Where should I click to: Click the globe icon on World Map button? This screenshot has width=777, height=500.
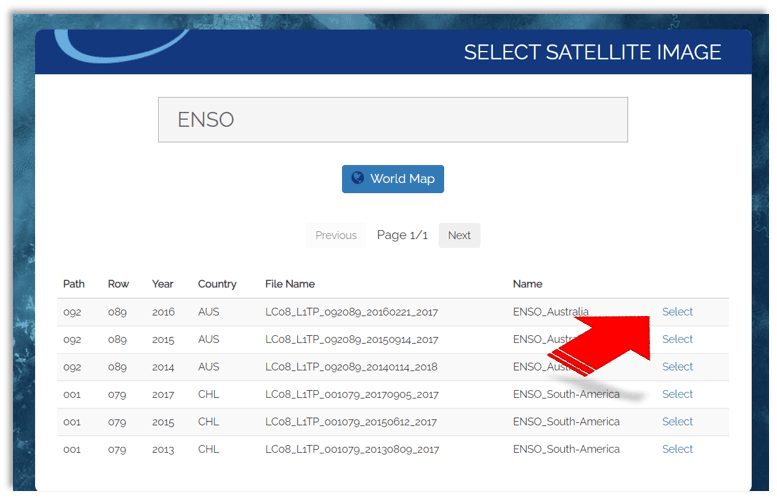click(x=358, y=179)
